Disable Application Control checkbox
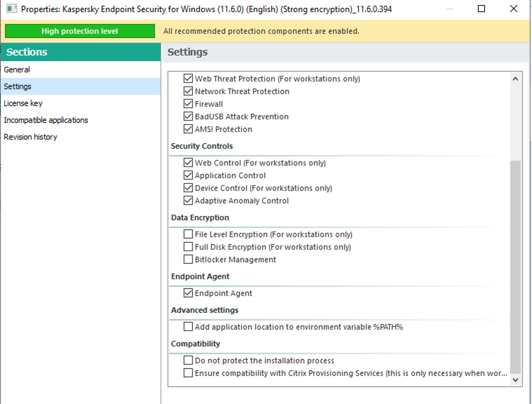The width and height of the screenshot is (532, 404). click(188, 175)
